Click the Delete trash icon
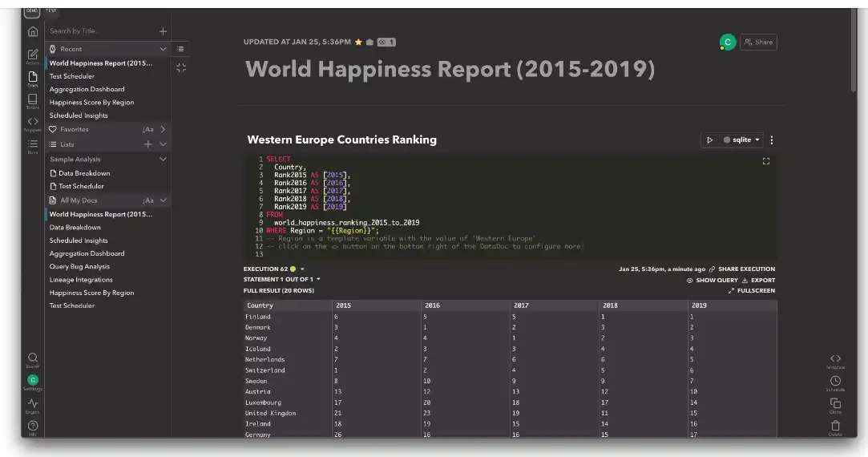Image resolution: width=868 pixels, height=457 pixels. click(x=835, y=427)
